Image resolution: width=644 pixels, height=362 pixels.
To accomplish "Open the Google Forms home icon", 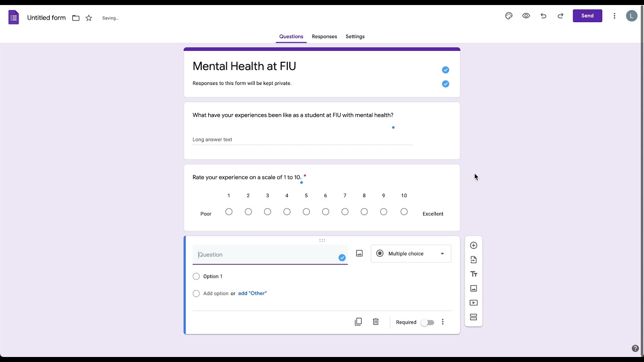I will click(x=14, y=18).
